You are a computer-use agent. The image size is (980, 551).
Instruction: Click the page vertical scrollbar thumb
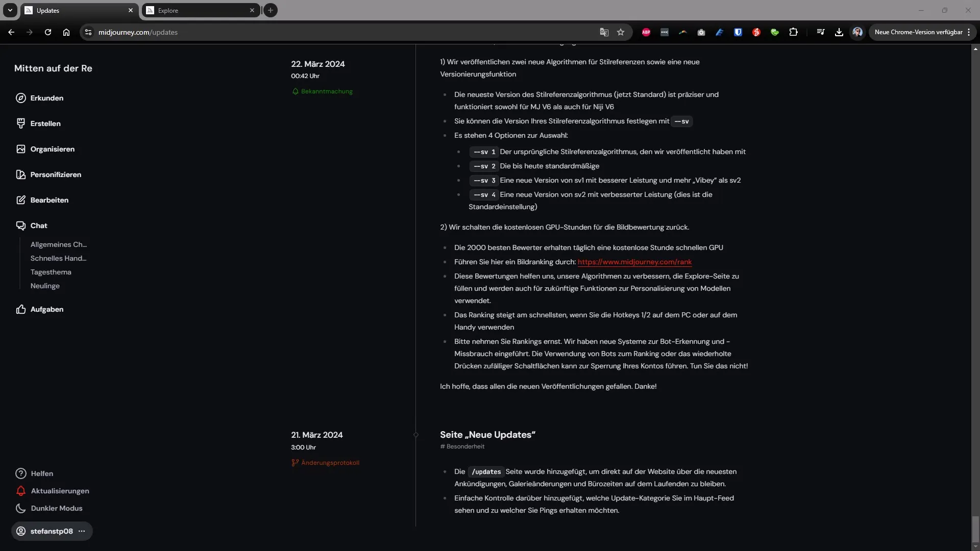(x=975, y=530)
